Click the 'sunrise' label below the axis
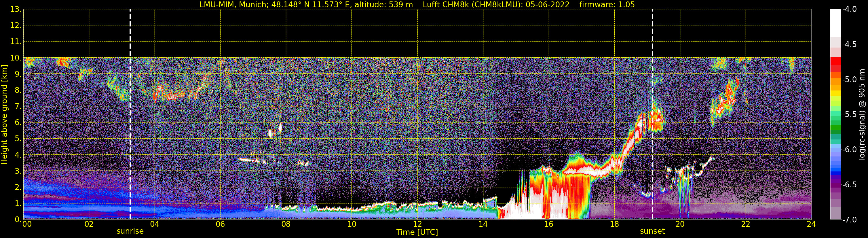868x238 pixels. [130, 231]
